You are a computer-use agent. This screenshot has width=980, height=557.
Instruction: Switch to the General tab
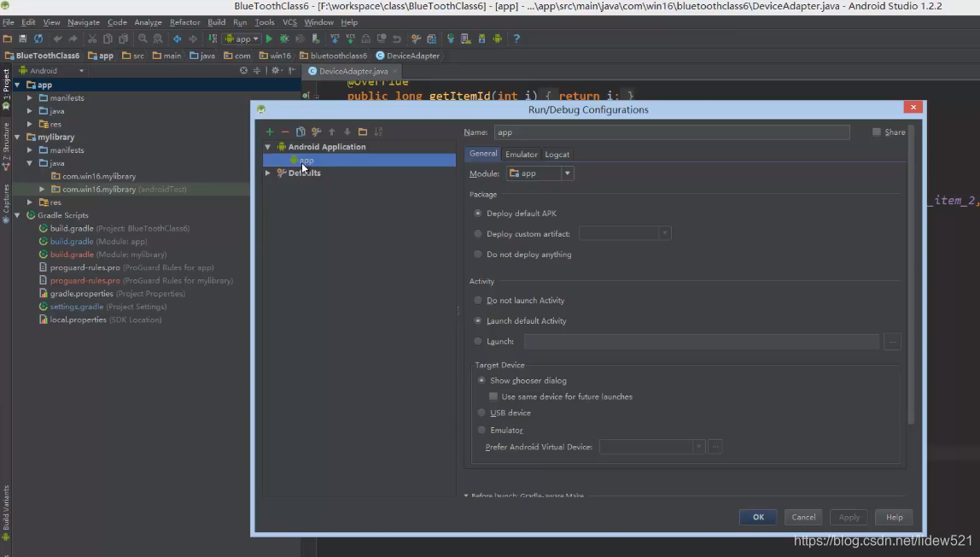tap(483, 154)
